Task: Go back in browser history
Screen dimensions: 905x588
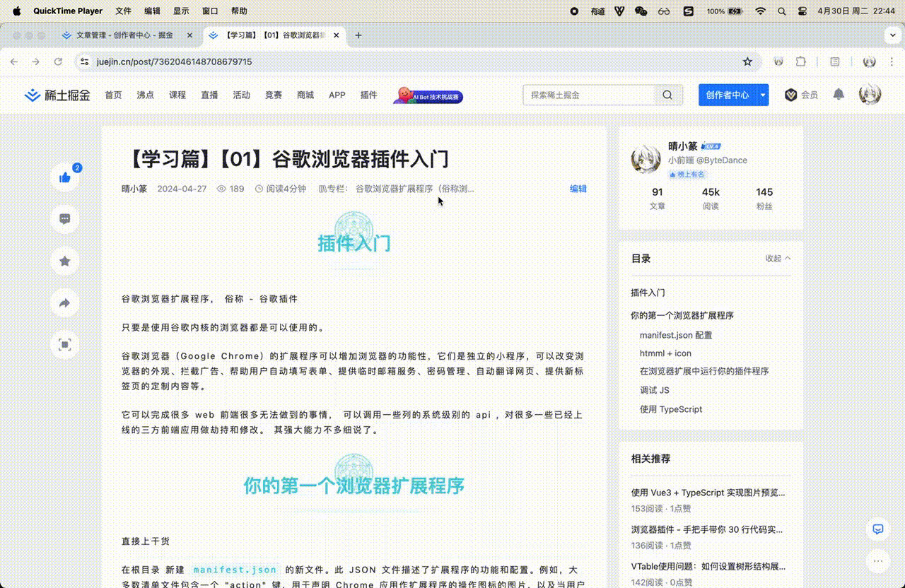Action: [x=13, y=61]
